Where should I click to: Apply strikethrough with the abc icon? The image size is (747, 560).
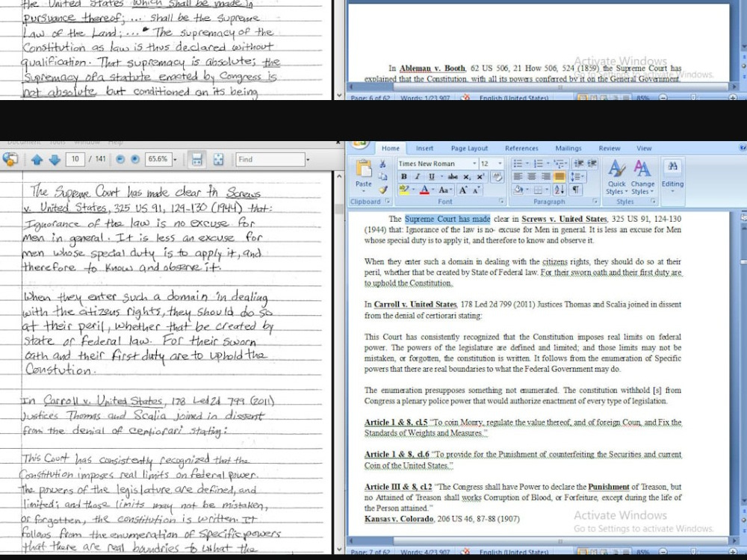453,177
